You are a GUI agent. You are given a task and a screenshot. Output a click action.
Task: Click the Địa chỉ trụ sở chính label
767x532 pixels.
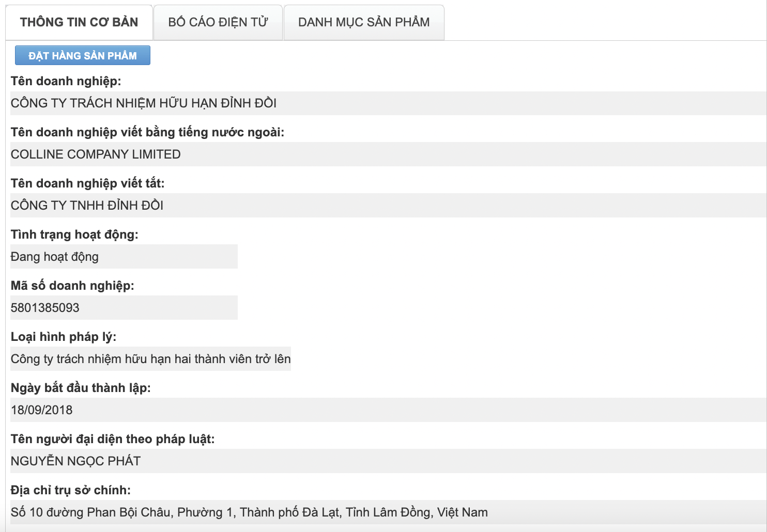(x=71, y=490)
